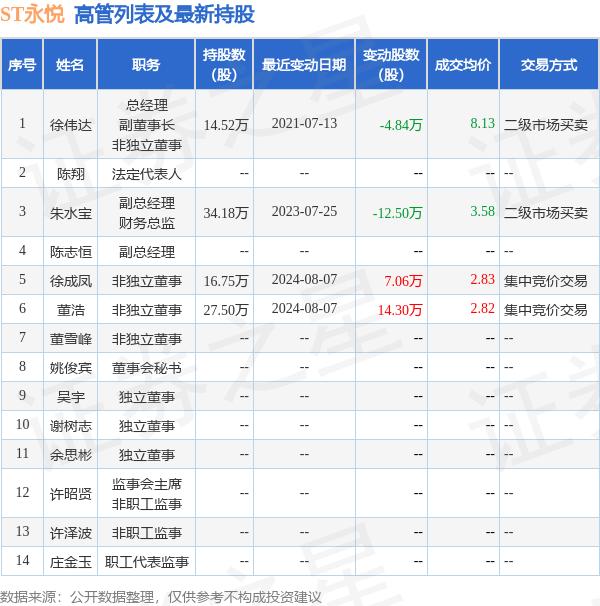This screenshot has width=600, height=606.
Task: Select the name 董浩
Action: pyautogui.click(x=71, y=310)
